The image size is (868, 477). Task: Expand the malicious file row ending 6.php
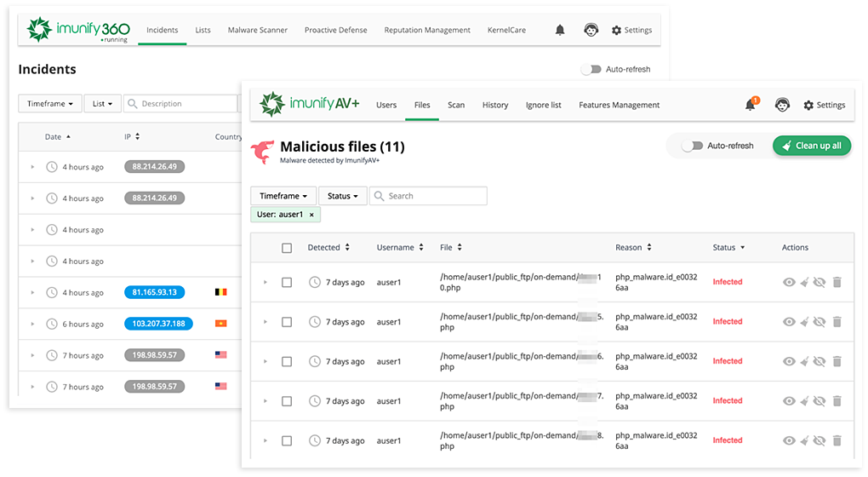tap(266, 362)
